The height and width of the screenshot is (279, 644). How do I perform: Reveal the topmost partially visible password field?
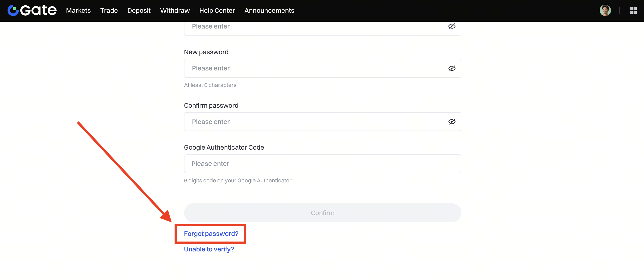click(452, 26)
